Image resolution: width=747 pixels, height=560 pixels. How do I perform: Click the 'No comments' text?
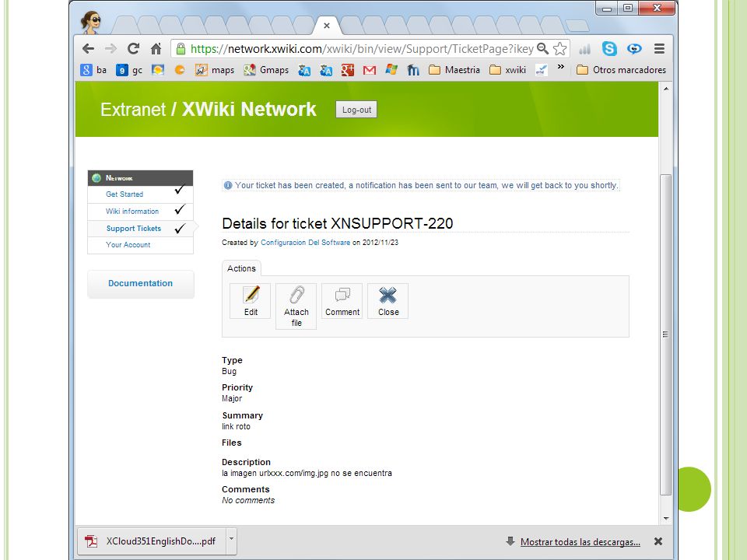[248, 500]
